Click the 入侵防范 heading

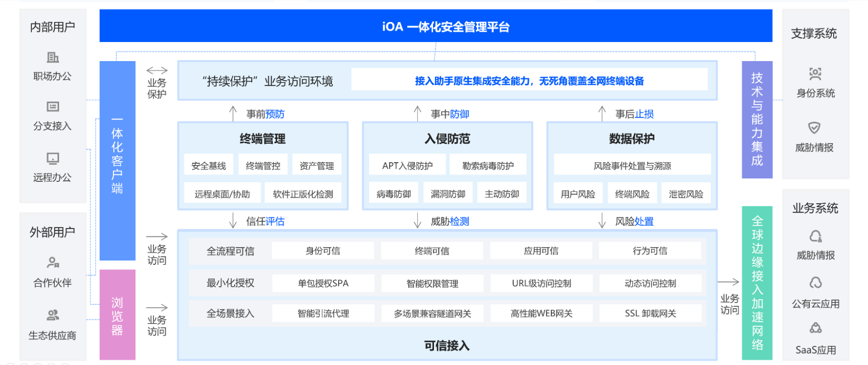click(x=447, y=139)
